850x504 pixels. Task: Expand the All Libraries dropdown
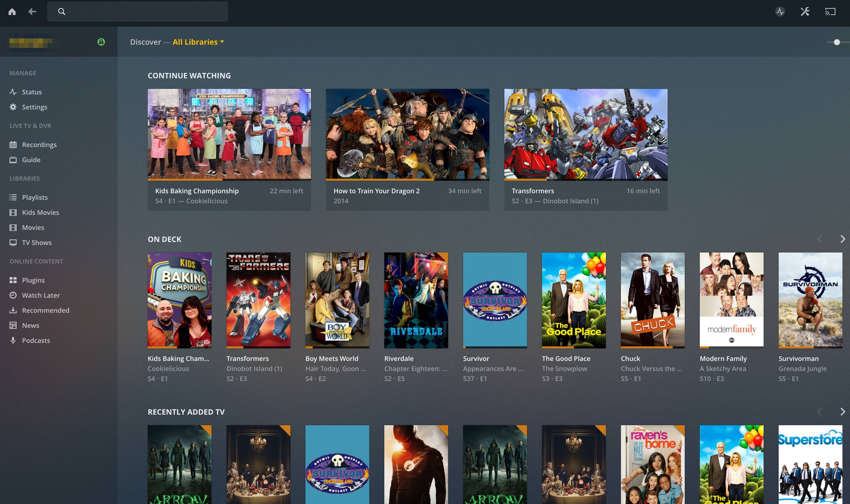pos(198,42)
